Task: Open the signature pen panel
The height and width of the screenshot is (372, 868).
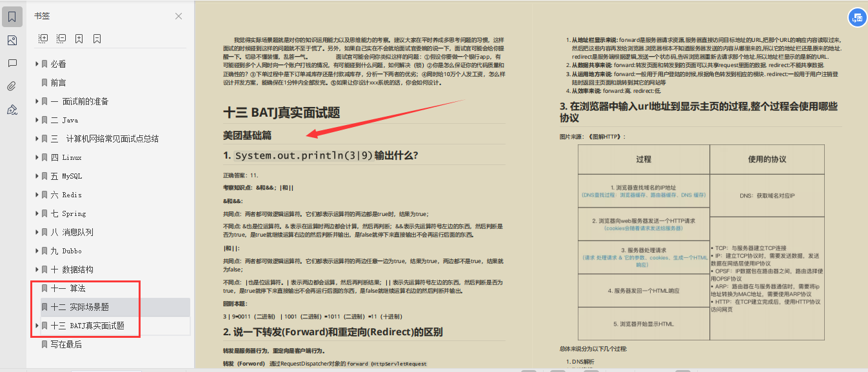Action: click(x=12, y=110)
